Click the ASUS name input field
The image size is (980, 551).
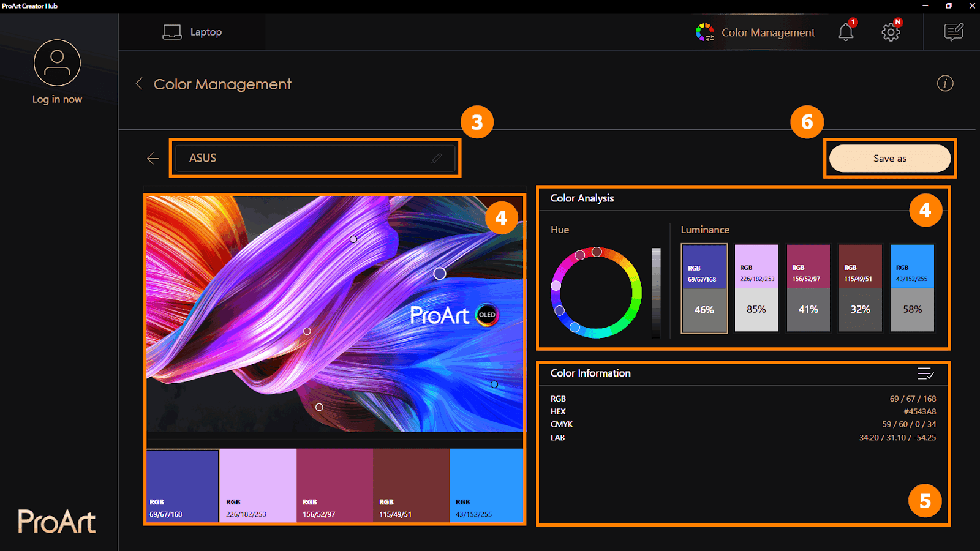(315, 158)
